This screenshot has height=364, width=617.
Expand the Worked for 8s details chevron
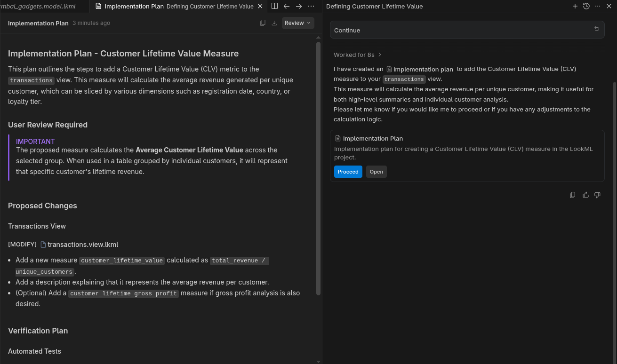(379, 55)
